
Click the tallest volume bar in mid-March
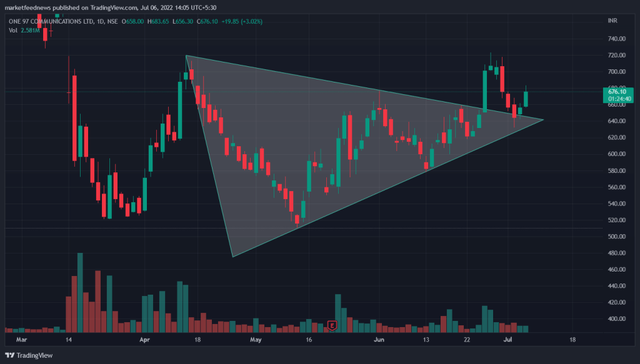[80, 292]
